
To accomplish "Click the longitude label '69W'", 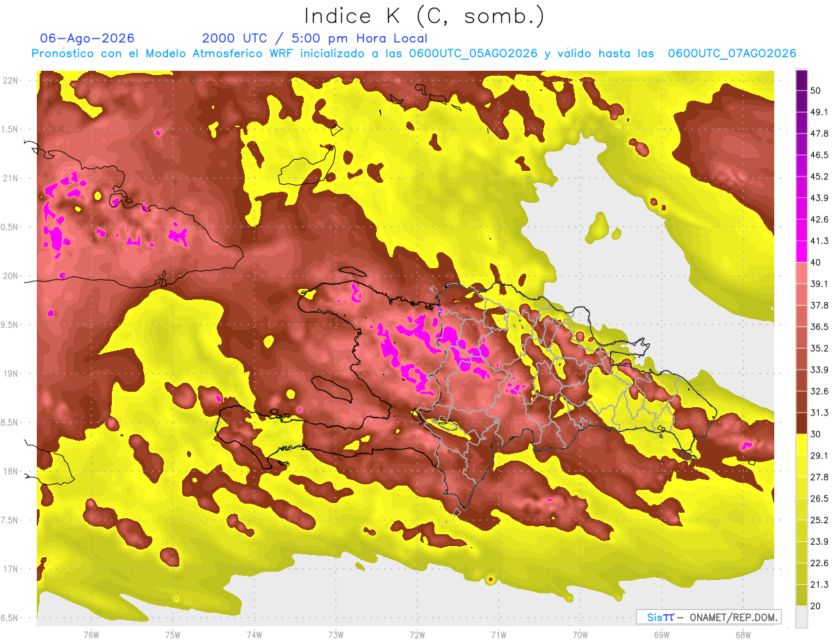I will pos(662,634).
